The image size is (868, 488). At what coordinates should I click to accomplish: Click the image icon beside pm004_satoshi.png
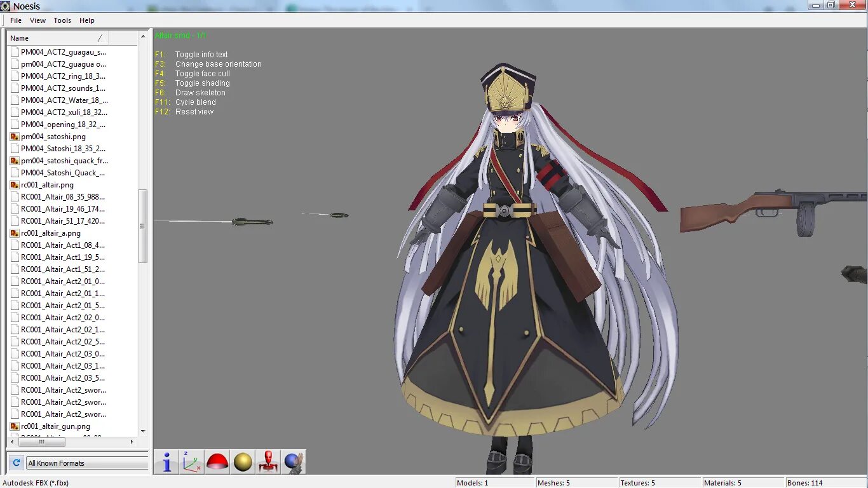point(15,137)
